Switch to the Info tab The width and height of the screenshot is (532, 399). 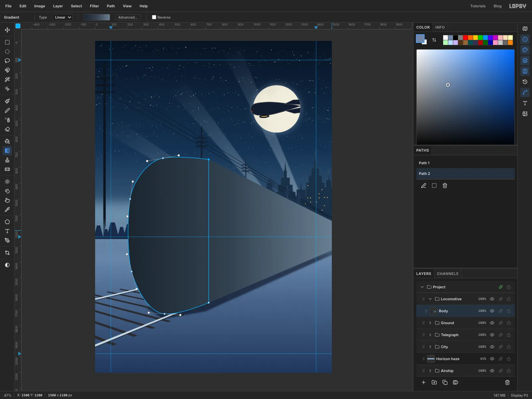(x=440, y=27)
